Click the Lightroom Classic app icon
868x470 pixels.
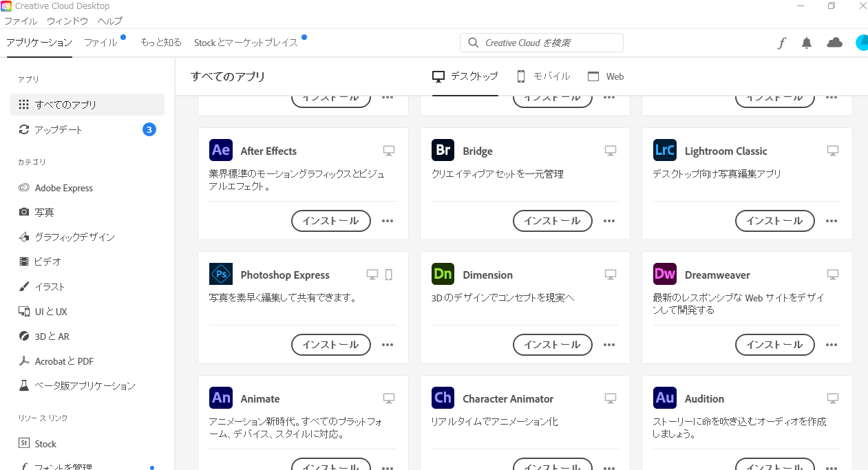pyautogui.click(x=665, y=150)
